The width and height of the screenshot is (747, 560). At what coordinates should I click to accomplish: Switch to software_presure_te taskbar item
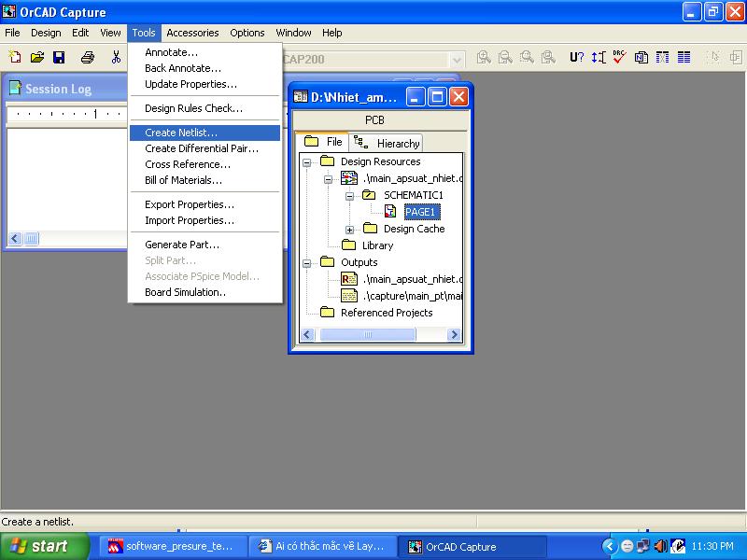coord(174,547)
